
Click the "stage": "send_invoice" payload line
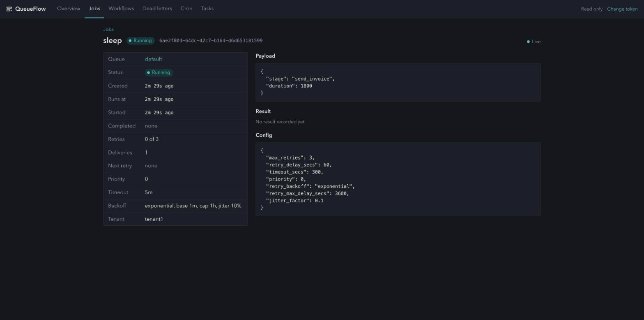(x=300, y=79)
